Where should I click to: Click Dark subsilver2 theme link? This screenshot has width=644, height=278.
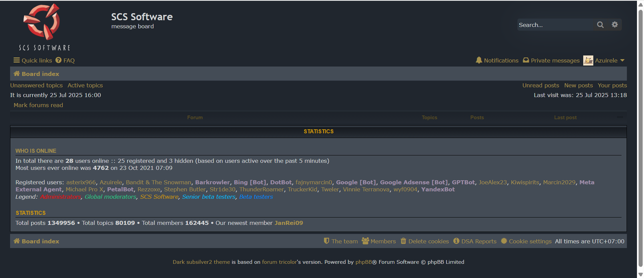[x=201, y=262]
